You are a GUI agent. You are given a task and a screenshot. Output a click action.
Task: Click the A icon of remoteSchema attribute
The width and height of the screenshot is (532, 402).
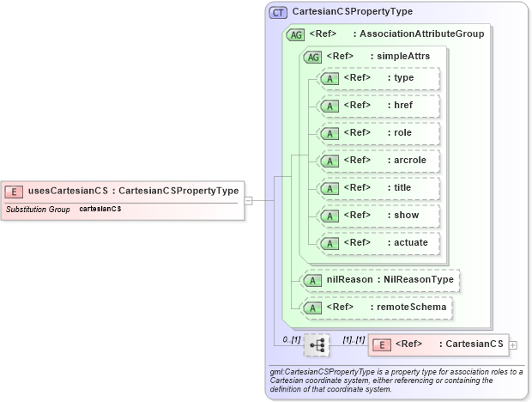pos(312,308)
